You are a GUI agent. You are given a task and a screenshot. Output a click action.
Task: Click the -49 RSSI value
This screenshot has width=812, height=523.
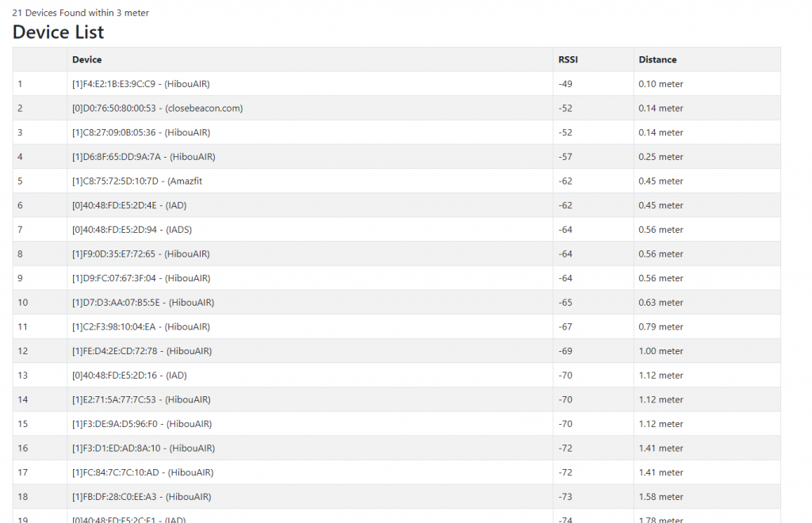coord(565,84)
